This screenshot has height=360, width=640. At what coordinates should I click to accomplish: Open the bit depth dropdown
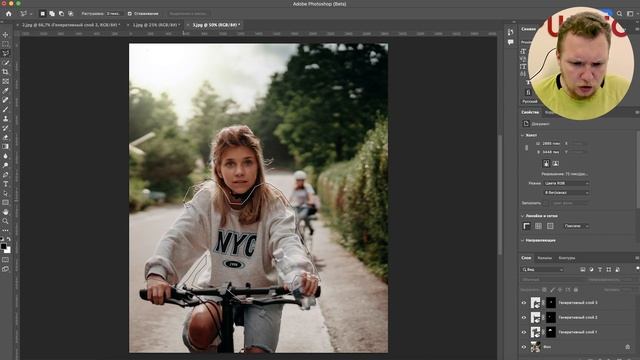click(566, 192)
